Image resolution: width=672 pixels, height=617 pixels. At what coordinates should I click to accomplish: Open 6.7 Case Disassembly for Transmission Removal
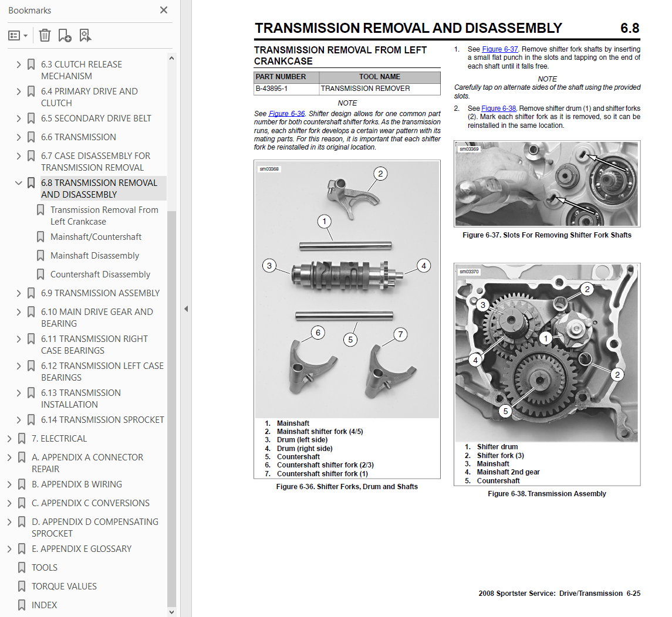point(96,162)
